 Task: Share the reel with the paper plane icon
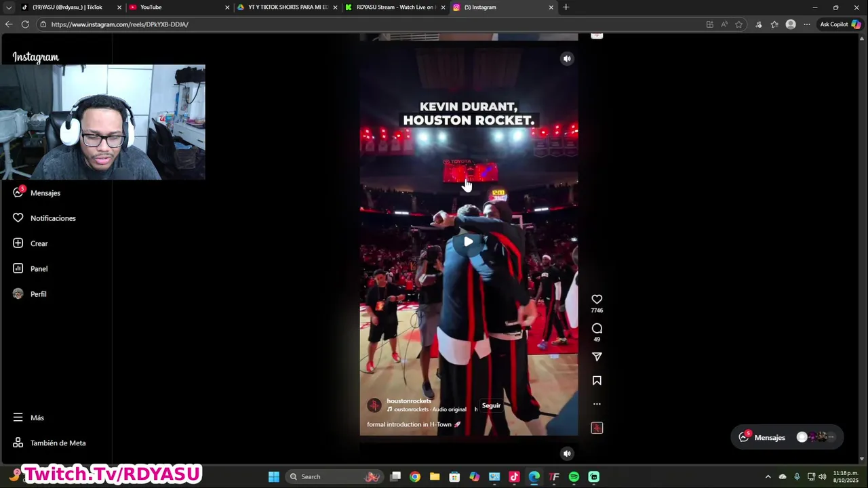(597, 357)
